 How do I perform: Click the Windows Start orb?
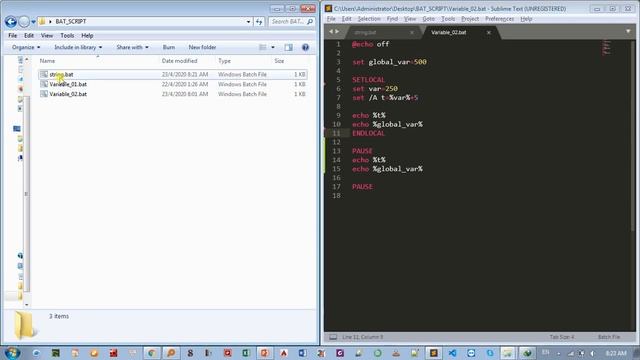coord(12,352)
